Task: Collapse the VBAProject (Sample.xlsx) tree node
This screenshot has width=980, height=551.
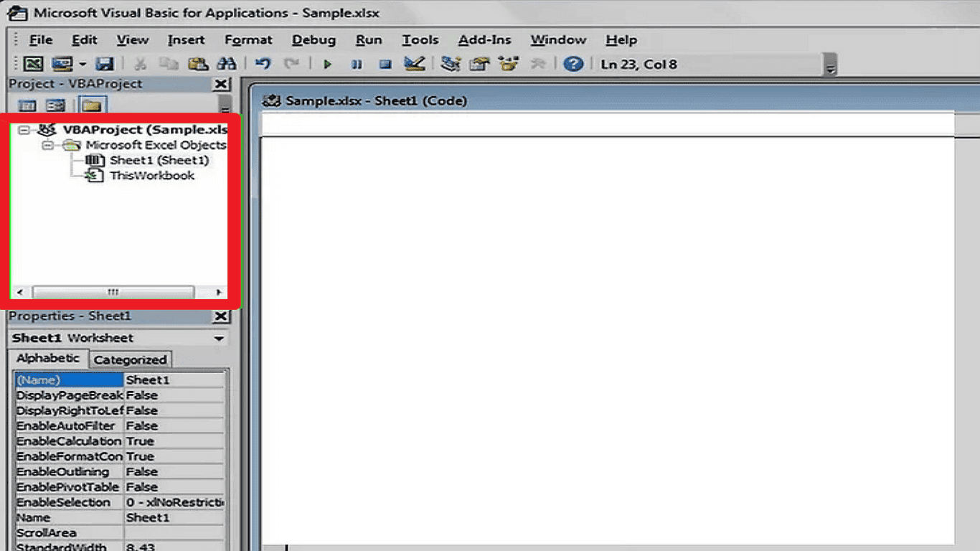Action: click(24, 130)
